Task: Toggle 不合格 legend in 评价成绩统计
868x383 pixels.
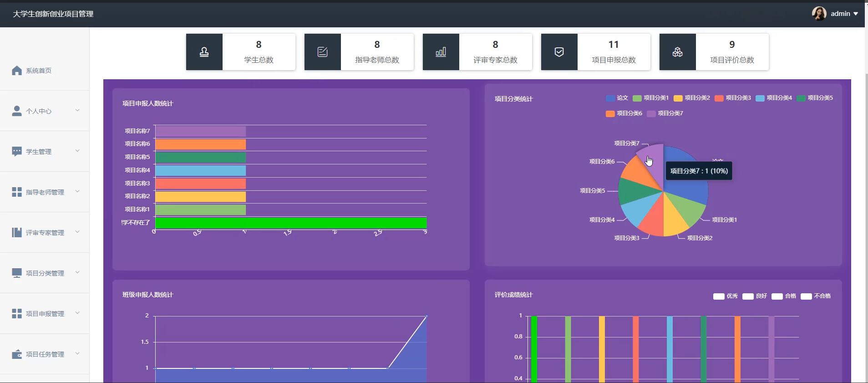Action: (815, 296)
